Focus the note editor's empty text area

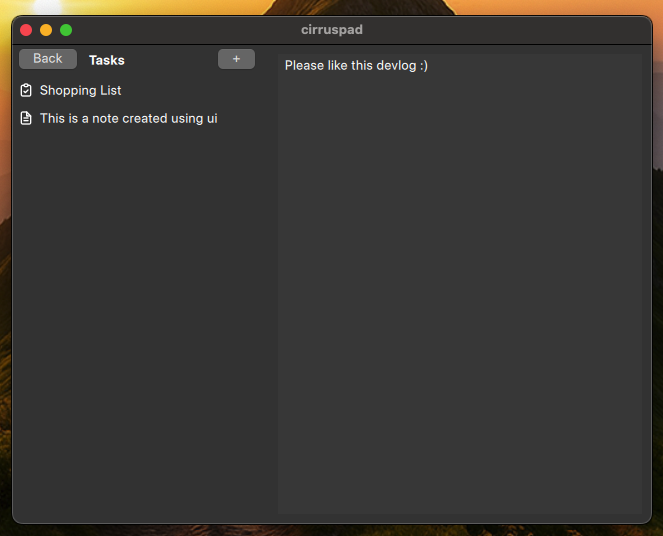(460, 300)
